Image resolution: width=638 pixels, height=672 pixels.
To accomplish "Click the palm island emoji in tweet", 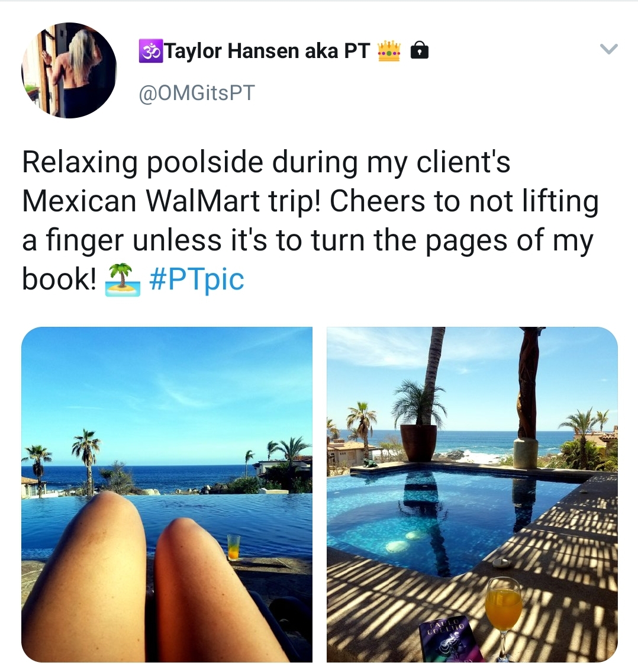I will [123, 279].
